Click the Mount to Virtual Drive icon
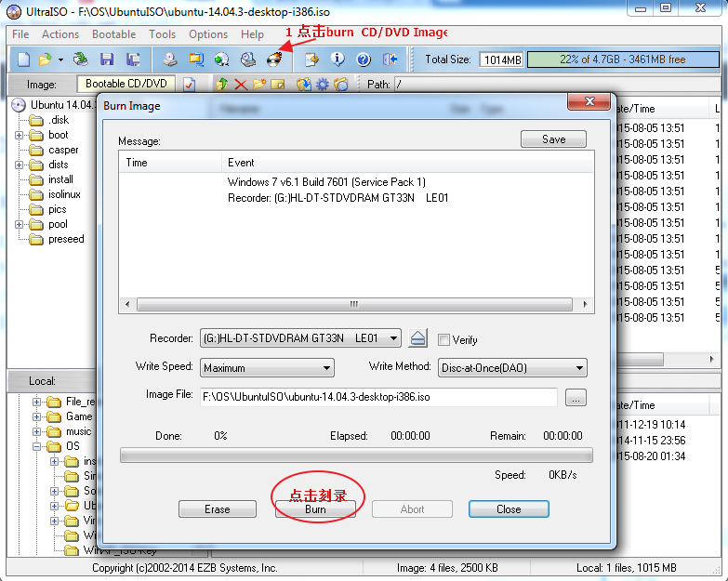Viewport: 728px width, 581px height. point(248,59)
